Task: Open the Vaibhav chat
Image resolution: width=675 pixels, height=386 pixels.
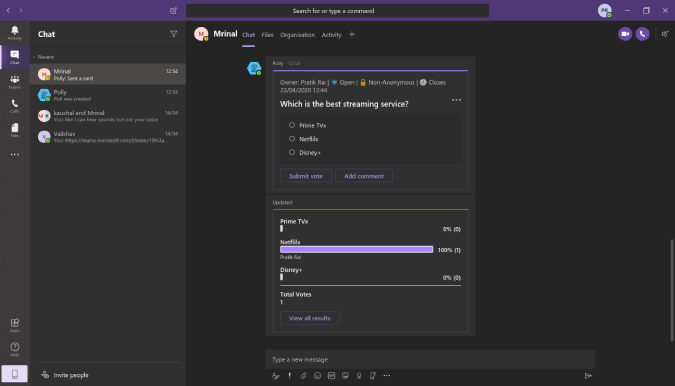Action: tap(108, 137)
